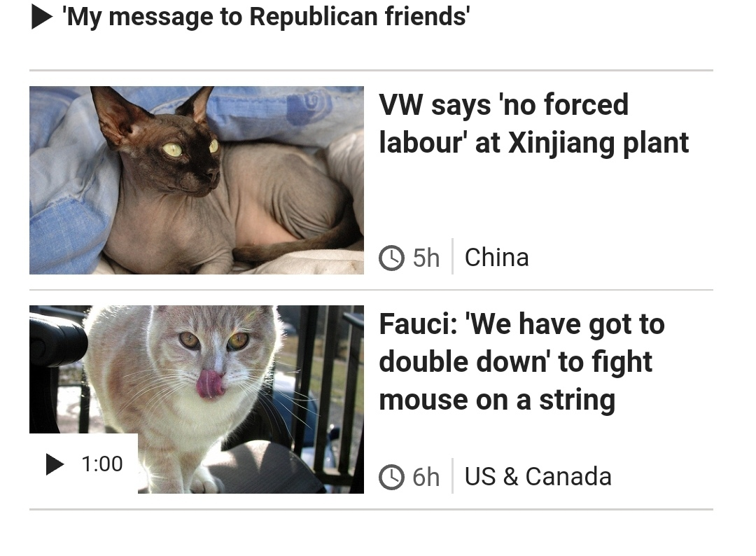756x556 pixels.
Task: Play the 1:00 video overlay button
Action: (84, 464)
